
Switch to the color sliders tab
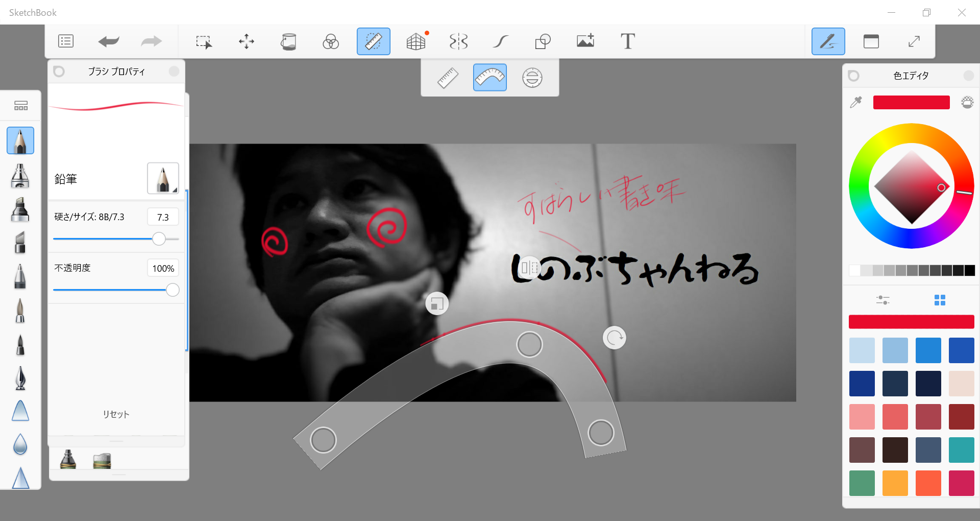883,300
